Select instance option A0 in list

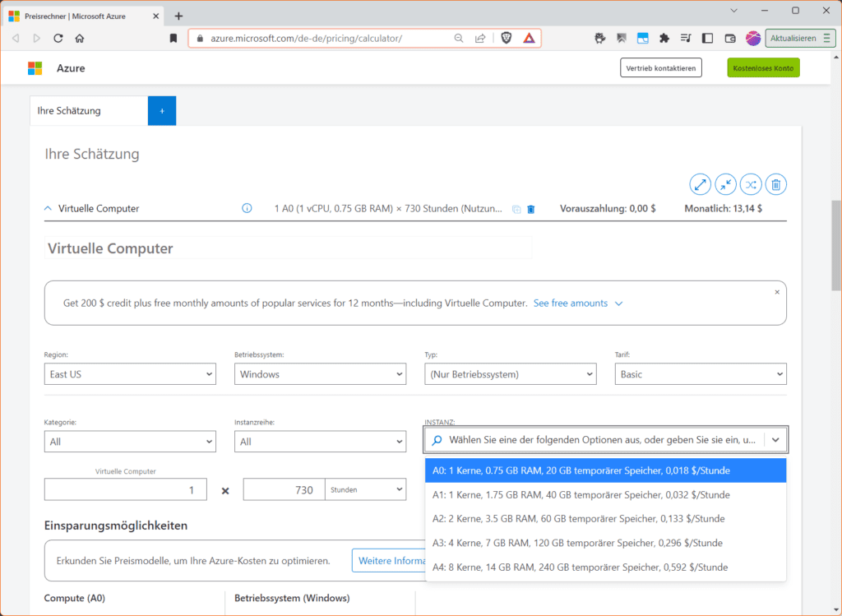point(606,470)
